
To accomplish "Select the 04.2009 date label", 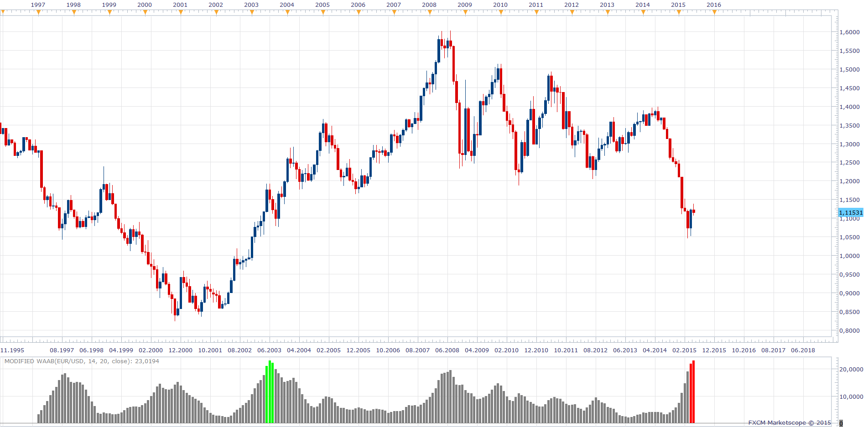I will click(x=477, y=350).
